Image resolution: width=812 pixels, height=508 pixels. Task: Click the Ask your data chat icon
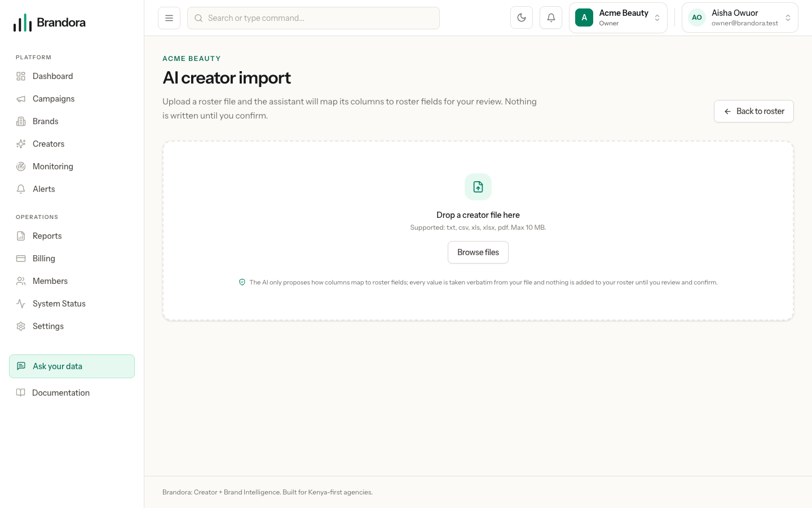(21, 366)
